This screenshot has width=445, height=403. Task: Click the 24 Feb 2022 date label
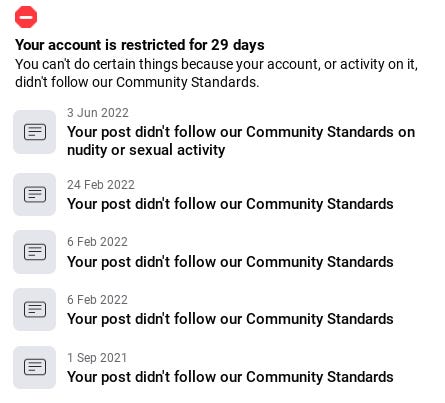tap(101, 185)
